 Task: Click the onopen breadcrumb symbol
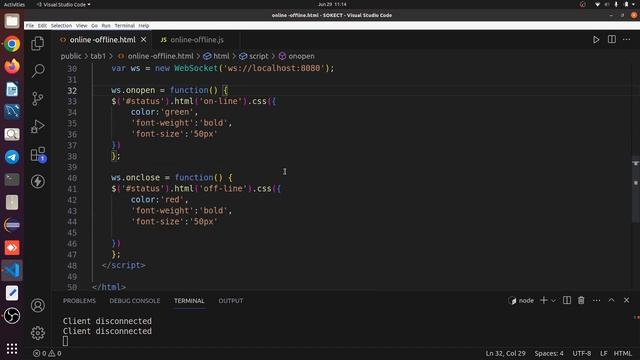point(297,56)
